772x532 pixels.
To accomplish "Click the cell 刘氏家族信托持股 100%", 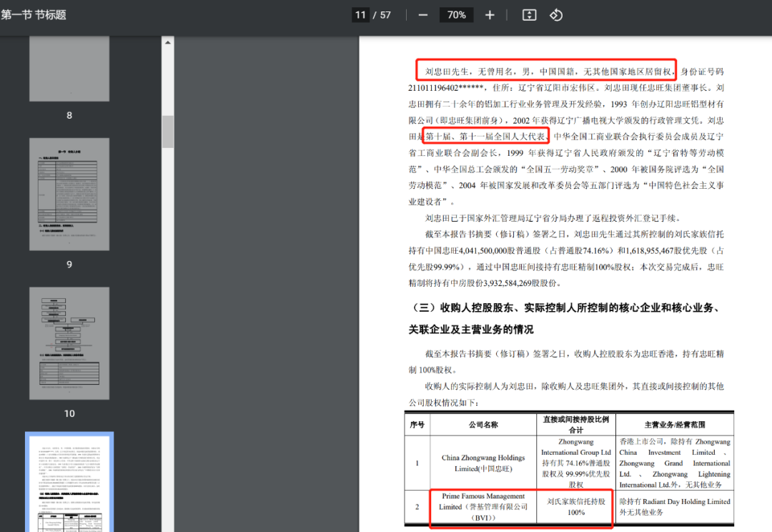I will 576,507.
